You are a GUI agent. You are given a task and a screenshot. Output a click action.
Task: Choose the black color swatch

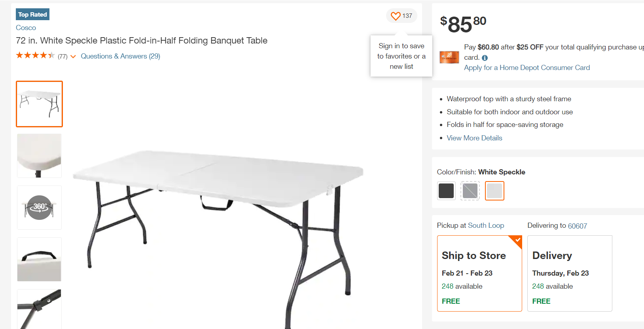coord(446,191)
